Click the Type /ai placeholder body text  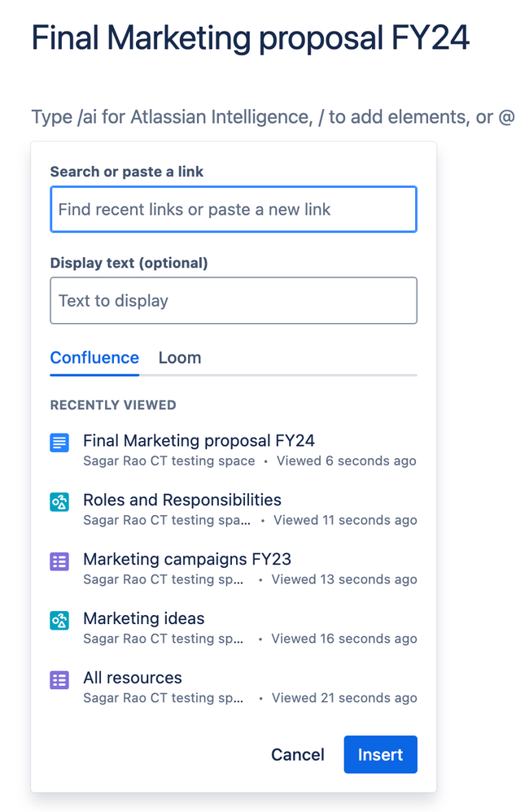click(273, 117)
